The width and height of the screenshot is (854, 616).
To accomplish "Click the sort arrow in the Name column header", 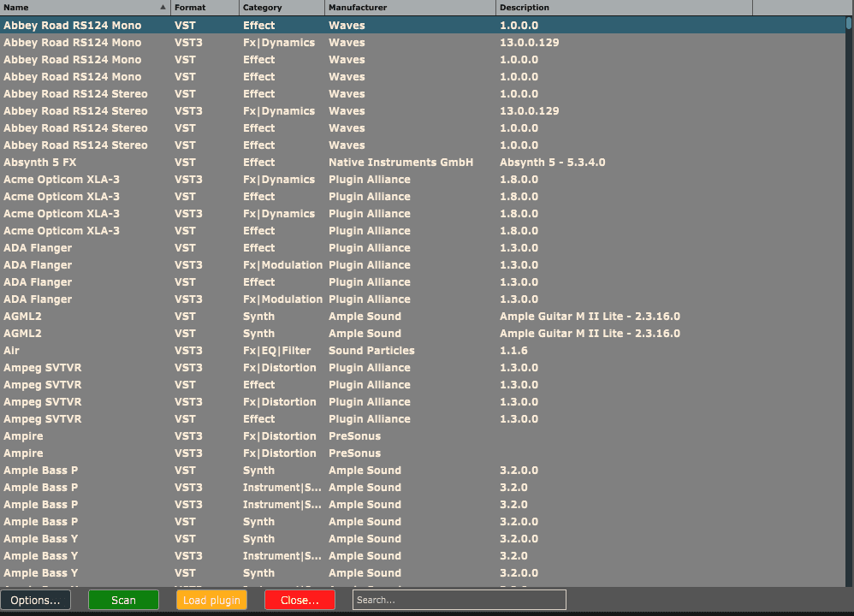I will point(163,8).
